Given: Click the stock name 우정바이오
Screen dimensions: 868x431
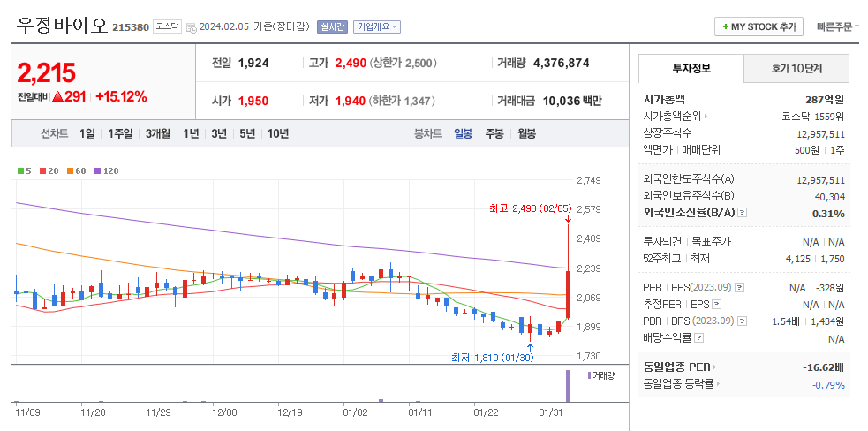Looking at the screenshot, I should click(62, 25).
